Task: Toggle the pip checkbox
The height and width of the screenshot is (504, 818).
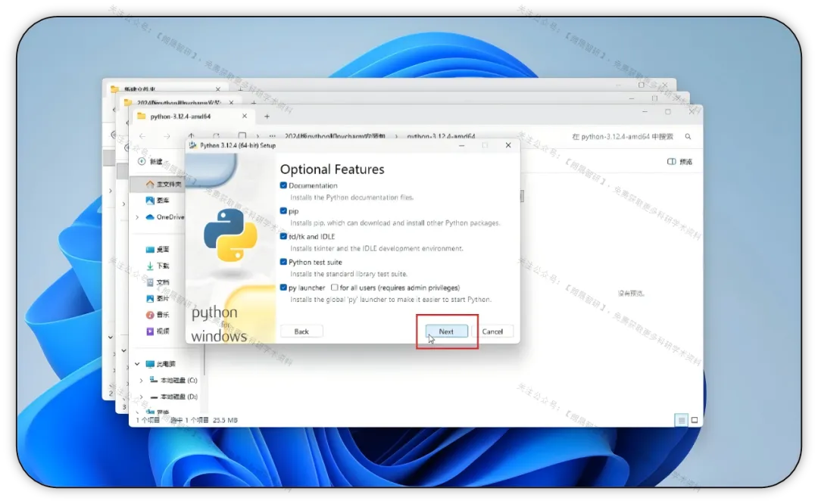Action: point(283,211)
